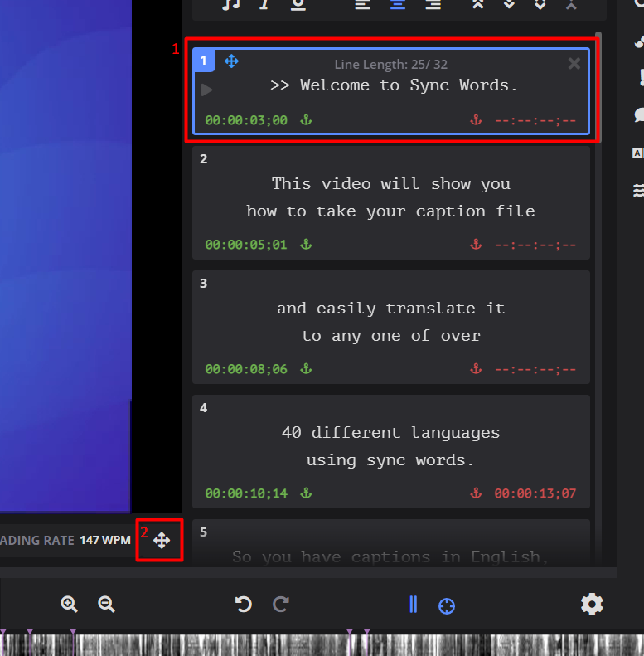Image resolution: width=644 pixels, height=656 pixels.
Task: Align caption text left
Action: tap(362, 4)
